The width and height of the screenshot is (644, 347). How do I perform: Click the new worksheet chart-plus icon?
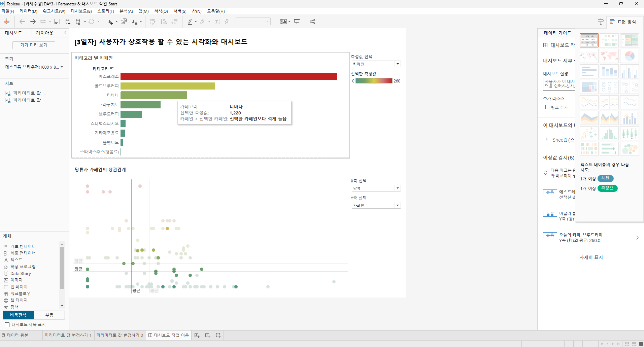pyautogui.click(x=110, y=22)
